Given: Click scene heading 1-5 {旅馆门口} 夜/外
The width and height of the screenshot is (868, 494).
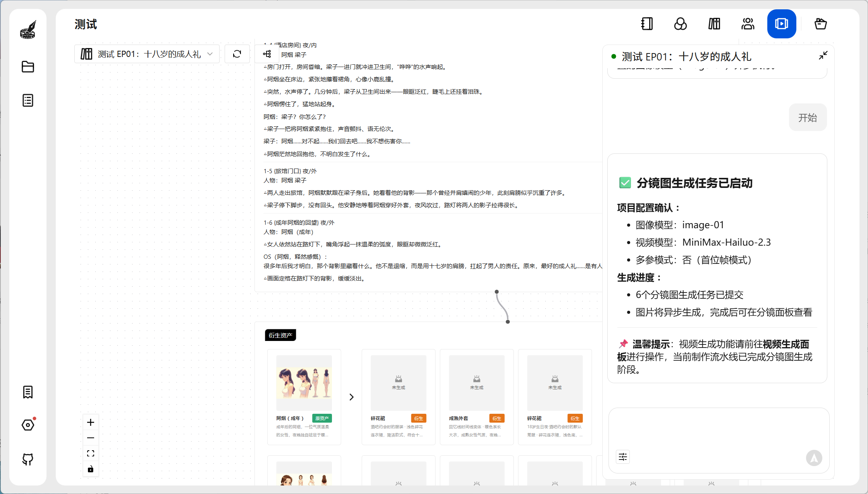Looking at the screenshot, I should click(290, 171).
